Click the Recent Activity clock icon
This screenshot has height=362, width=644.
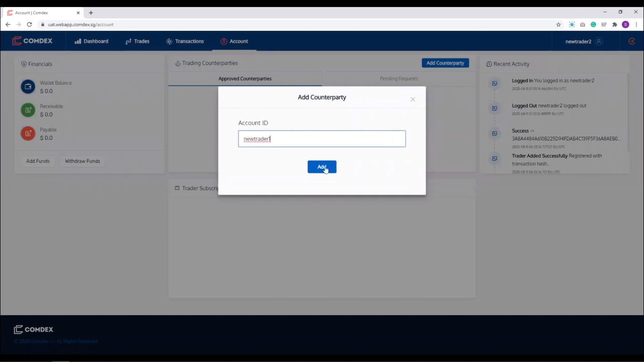pyautogui.click(x=489, y=64)
